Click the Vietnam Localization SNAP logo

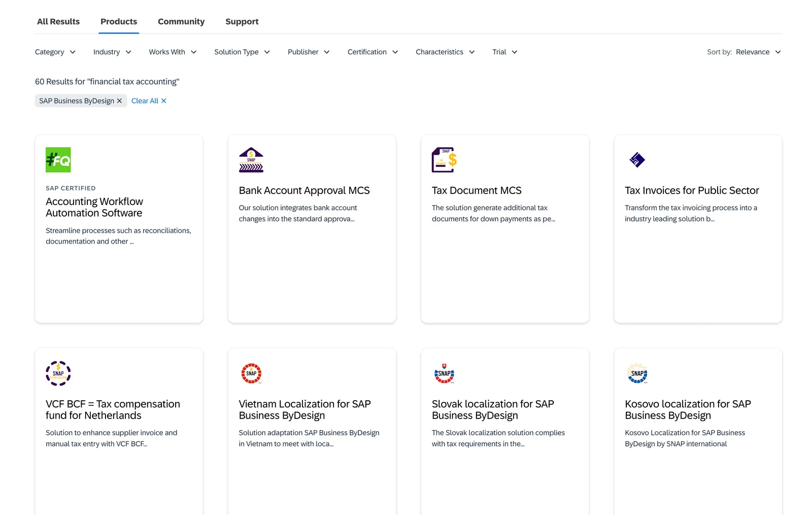(x=251, y=373)
